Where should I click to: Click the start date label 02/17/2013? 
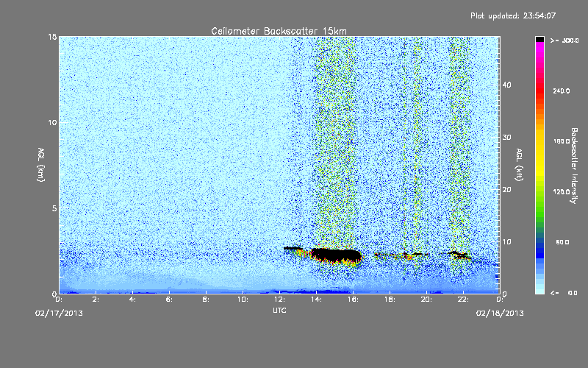[59, 313]
